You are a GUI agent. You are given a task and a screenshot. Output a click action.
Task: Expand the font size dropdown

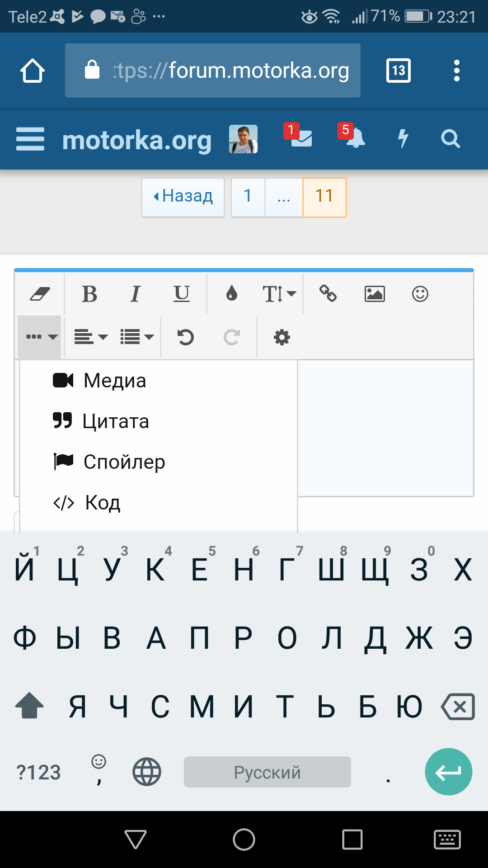point(279,294)
